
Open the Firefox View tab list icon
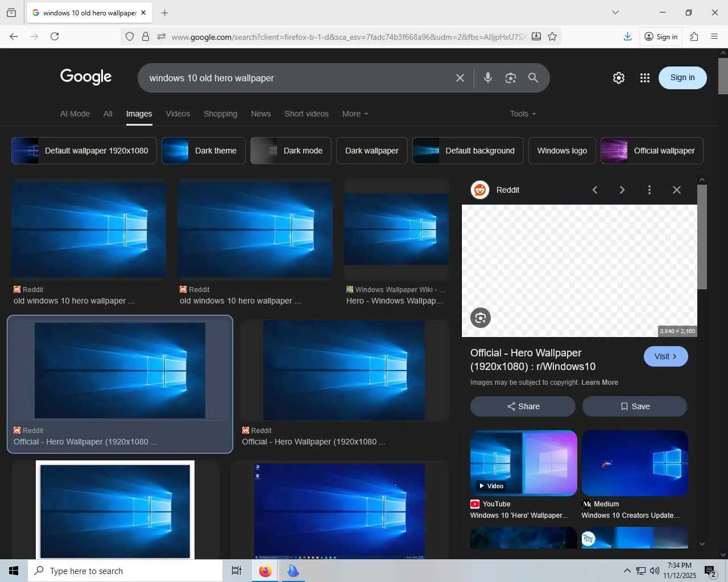(x=11, y=13)
